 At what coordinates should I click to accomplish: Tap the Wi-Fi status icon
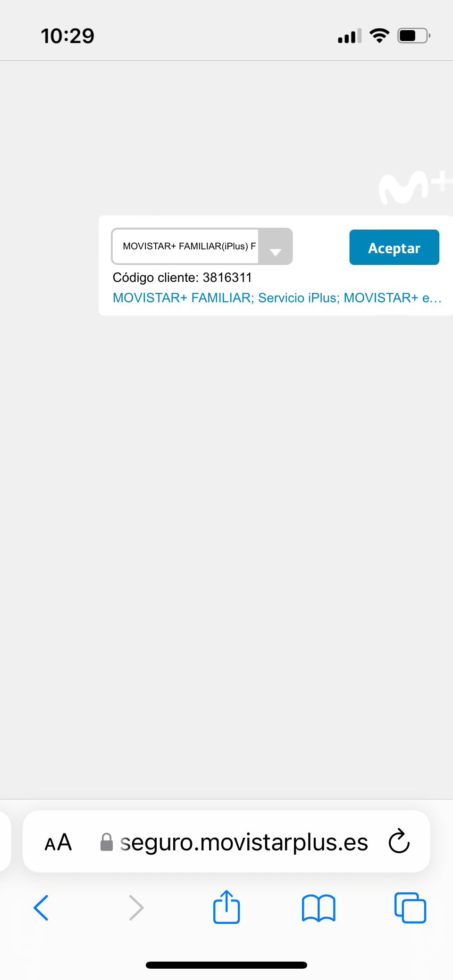(x=379, y=35)
